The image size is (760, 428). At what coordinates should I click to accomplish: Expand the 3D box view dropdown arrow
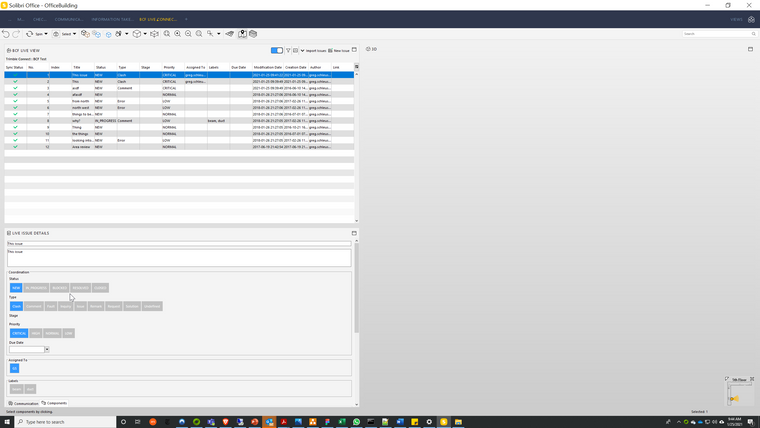(x=145, y=34)
